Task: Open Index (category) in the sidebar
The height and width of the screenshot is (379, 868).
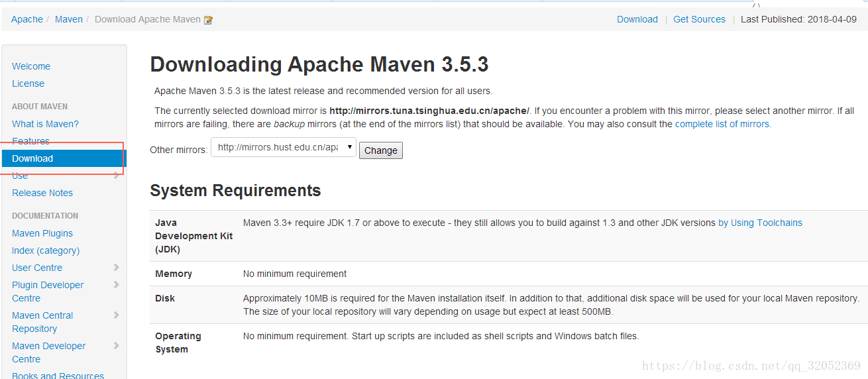Action: coord(46,250)
